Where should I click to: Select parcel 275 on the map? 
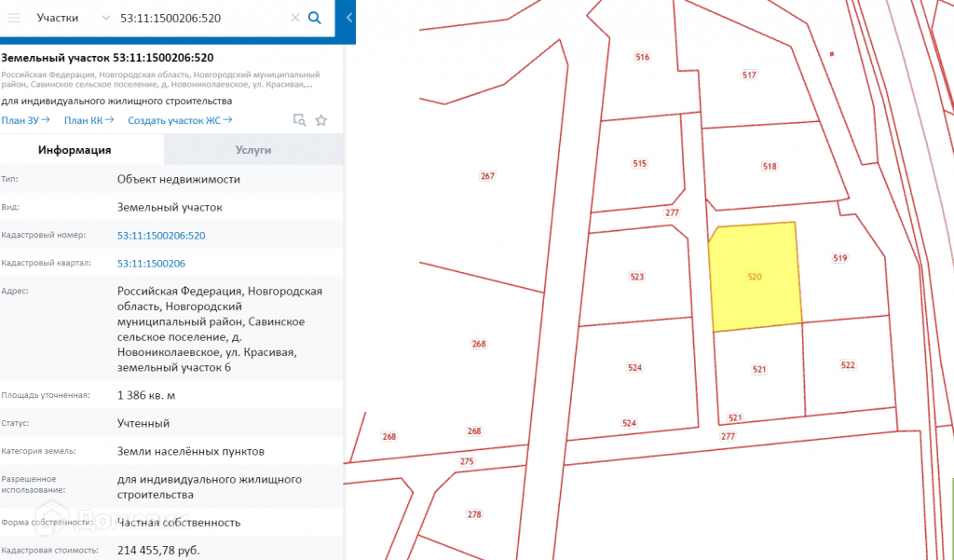(x=467, y=461)
